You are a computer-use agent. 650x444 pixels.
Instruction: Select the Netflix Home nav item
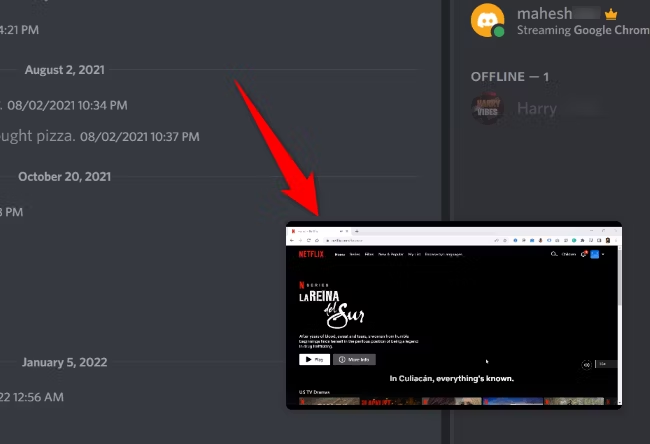(339, 254)
